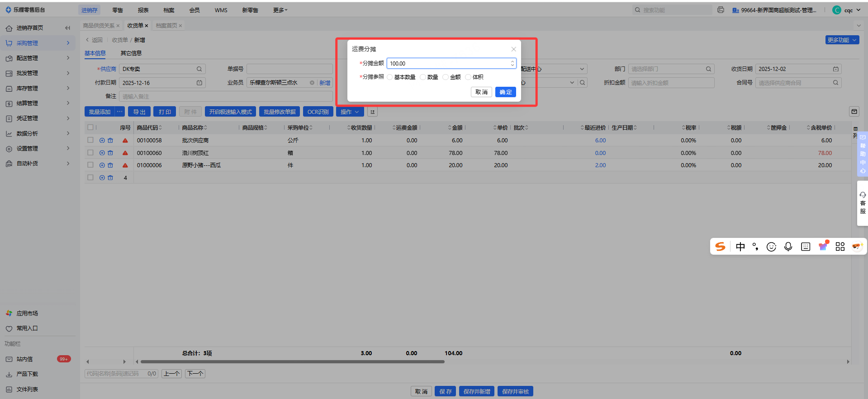Click the table's horizontal scrollbar
Viewport: 868px width, 399px height.
pyautogui.click(x=292, y=361)
